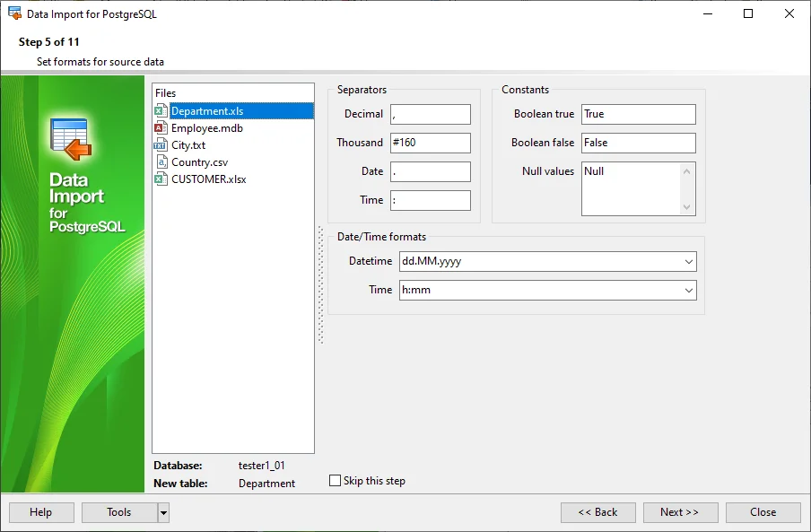Go to the next step with Next >>

[679, 512]
